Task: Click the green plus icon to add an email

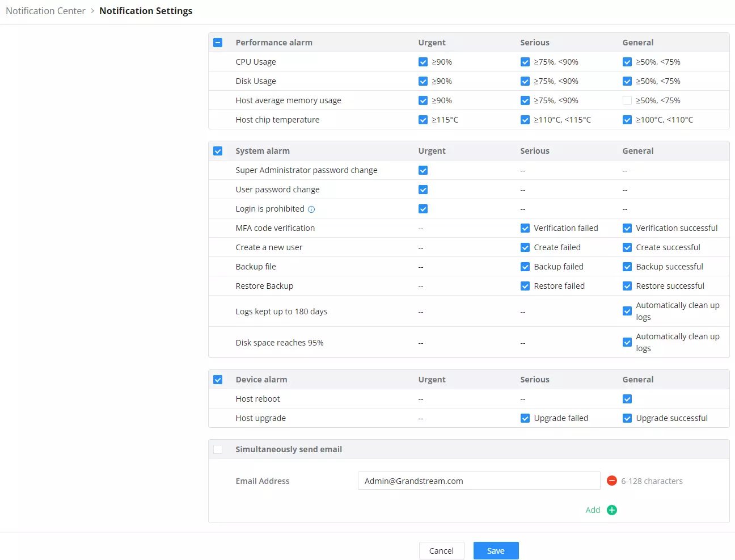Action: (x=612, y=510)
